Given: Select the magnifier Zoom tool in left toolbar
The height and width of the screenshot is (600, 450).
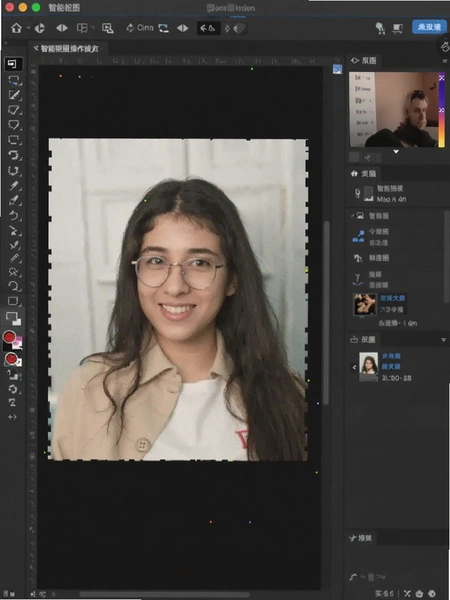Looking at the screenshot, I should click(x=14, y=287).
